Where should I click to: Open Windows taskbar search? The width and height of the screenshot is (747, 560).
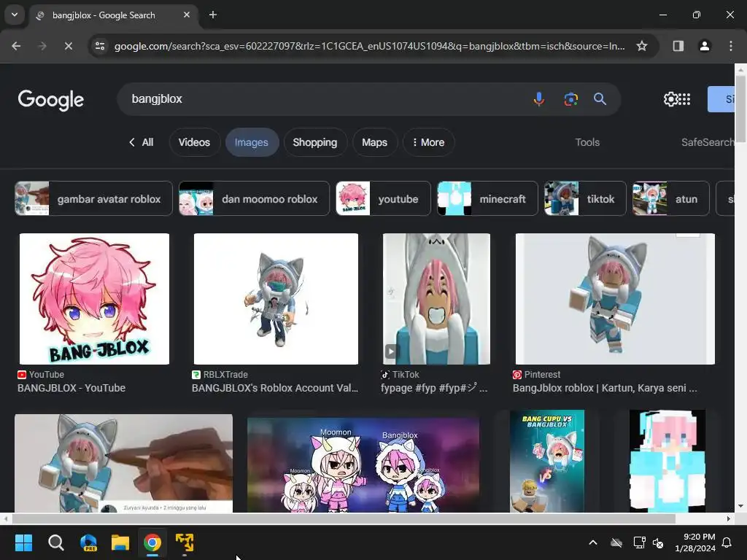point(55,542)
